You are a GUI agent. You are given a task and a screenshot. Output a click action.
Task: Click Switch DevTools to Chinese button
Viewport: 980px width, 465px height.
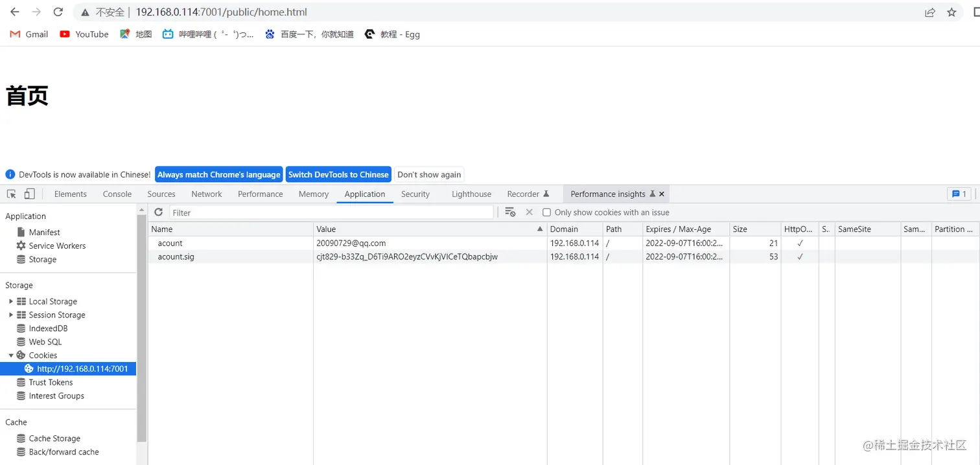point(338,174)
